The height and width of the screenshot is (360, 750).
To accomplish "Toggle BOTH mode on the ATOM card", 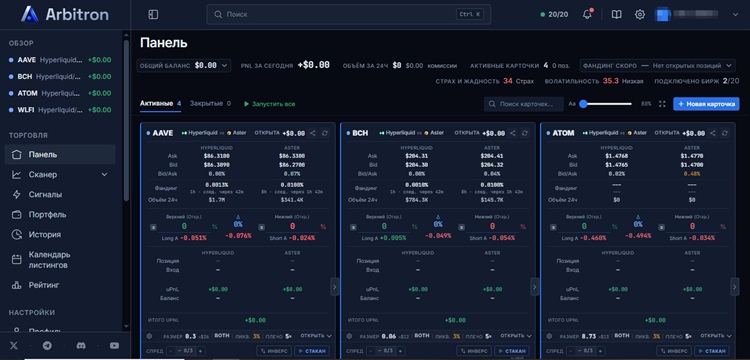I will pos(622,336).
